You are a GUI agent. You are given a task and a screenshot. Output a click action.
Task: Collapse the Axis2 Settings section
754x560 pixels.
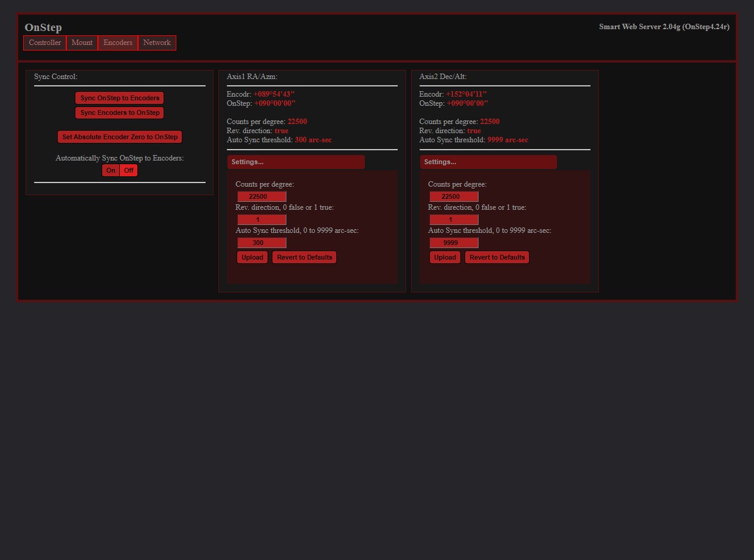point(488,162)
